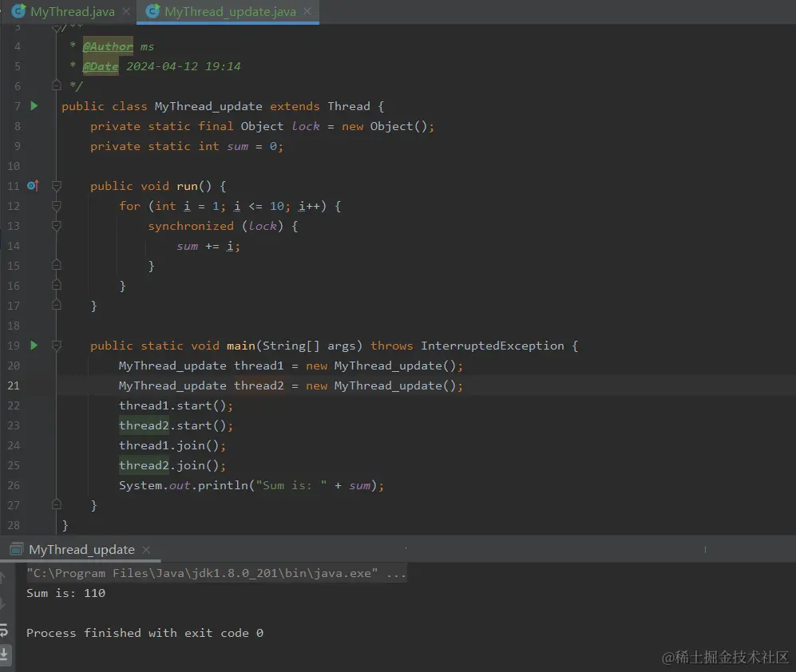Click line number 10 in the gutter
Screen dimensions: 796x672
coord(14,166)
